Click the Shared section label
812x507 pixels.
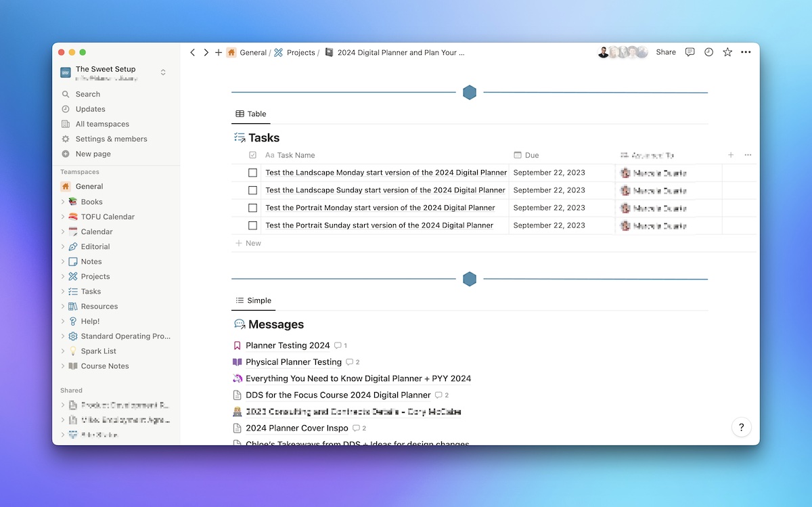(x=71, y=391)
